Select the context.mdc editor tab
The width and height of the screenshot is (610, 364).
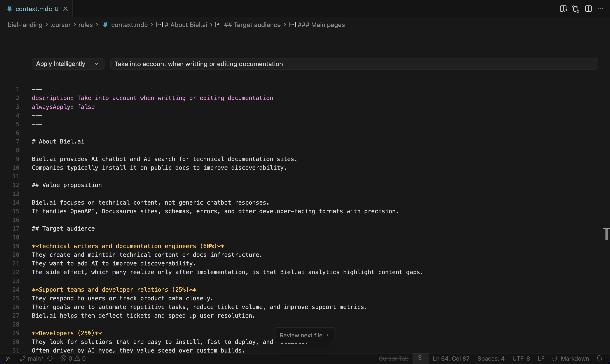(34, 9)
